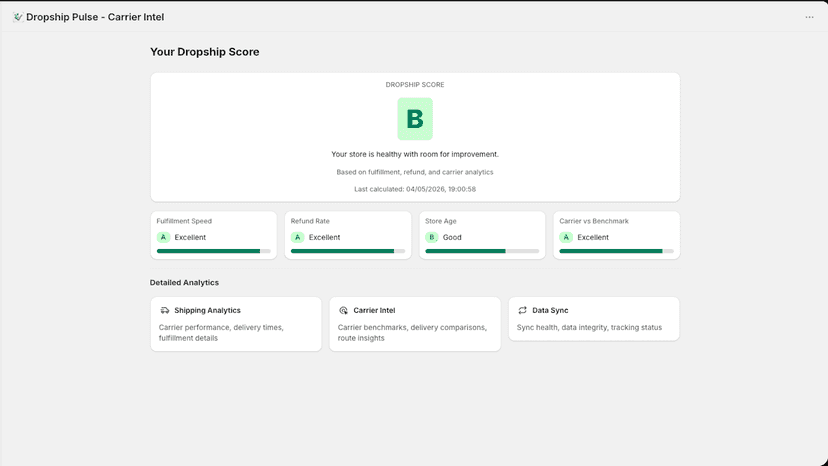Viewport: 828px width, 466px height.
Task: Click 'Excellent' under Refund Rate
Action: pyautogui.click(x=324, y=237)
